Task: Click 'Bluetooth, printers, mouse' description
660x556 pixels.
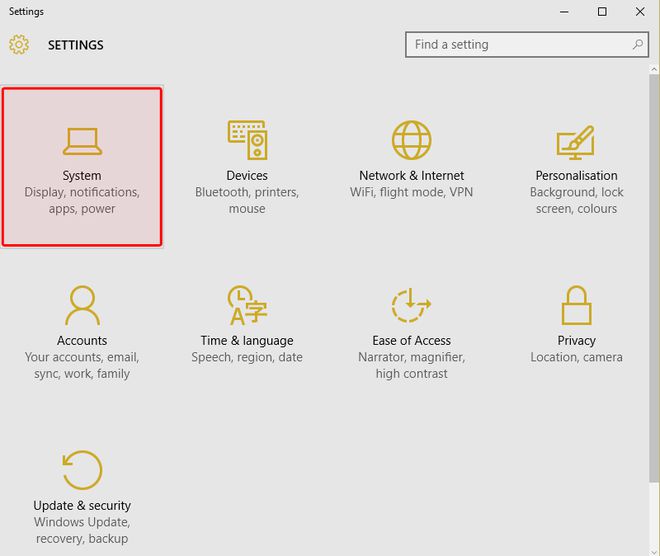Action: tap(247, 200)
